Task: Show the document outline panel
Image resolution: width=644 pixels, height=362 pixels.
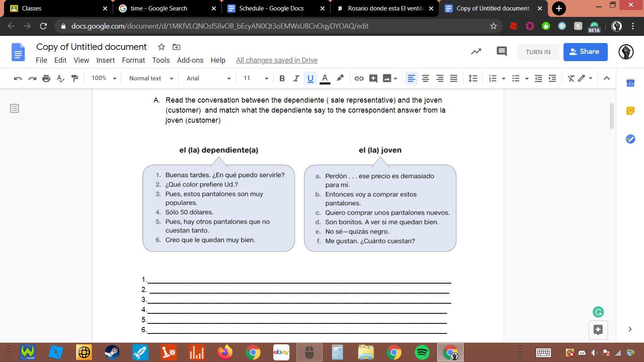Action: [14, 108]
